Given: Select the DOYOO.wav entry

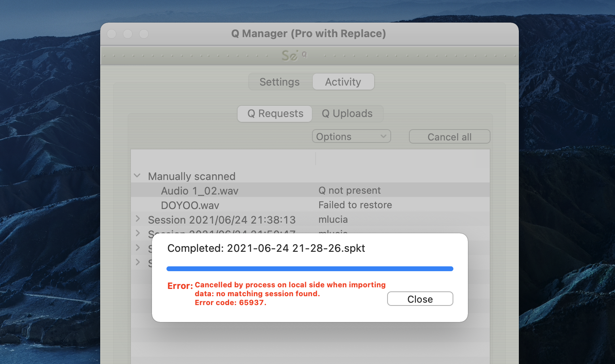Looking at the screenshot, I should 190,205.
